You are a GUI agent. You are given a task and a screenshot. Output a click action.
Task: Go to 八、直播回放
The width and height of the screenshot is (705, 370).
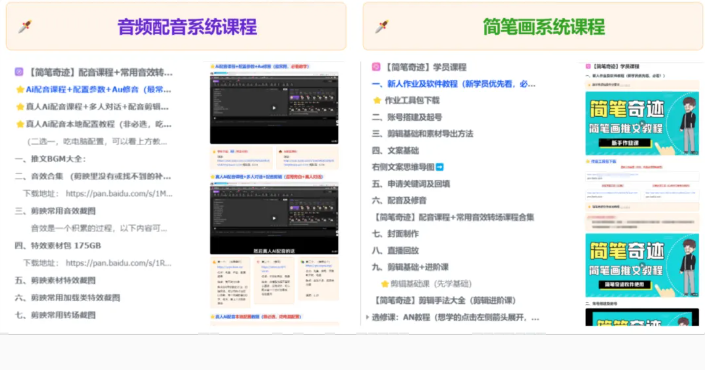pyautogui.click(x=395, y=250)
